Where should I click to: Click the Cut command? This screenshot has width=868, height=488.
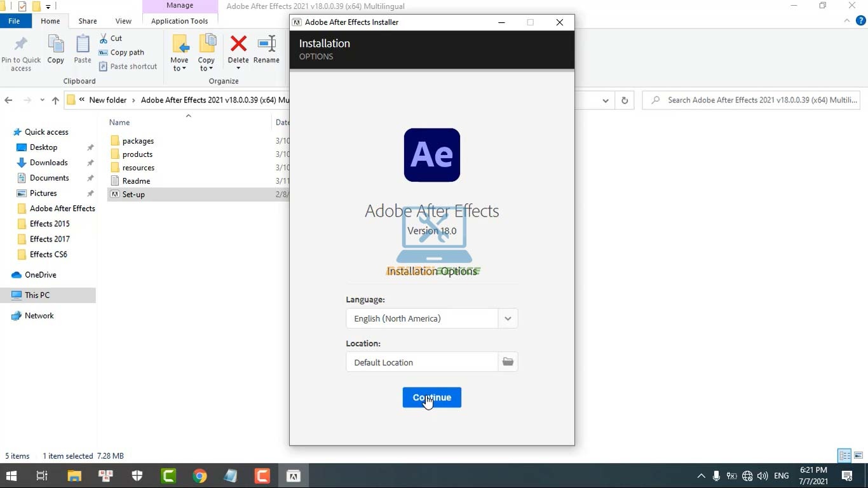(x=111, y=38)
